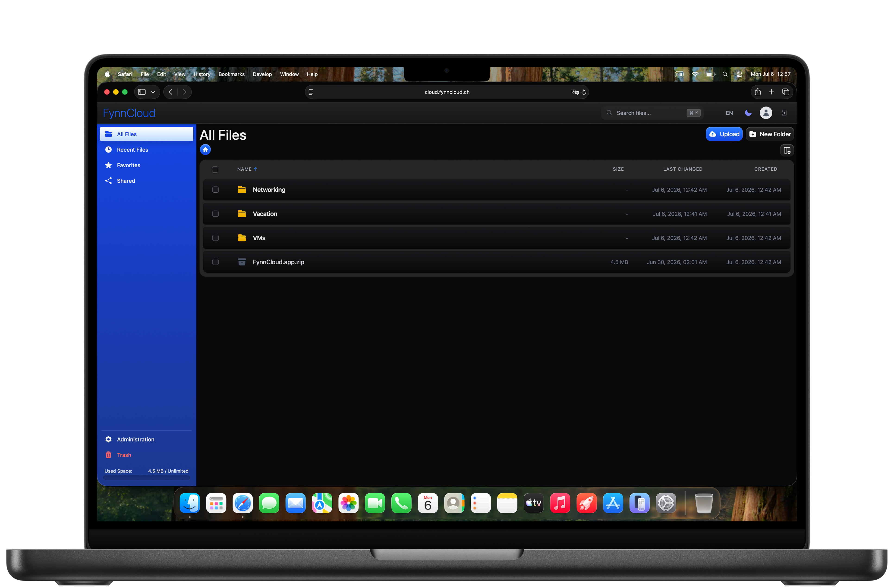Expand Safari sidebar dropdown chevron

(153, 92)
